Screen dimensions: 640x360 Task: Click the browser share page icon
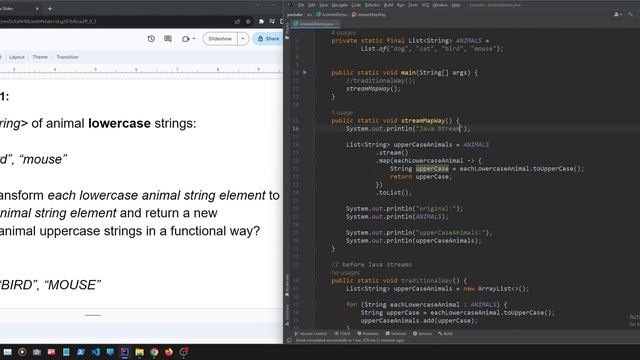point(237,21)
